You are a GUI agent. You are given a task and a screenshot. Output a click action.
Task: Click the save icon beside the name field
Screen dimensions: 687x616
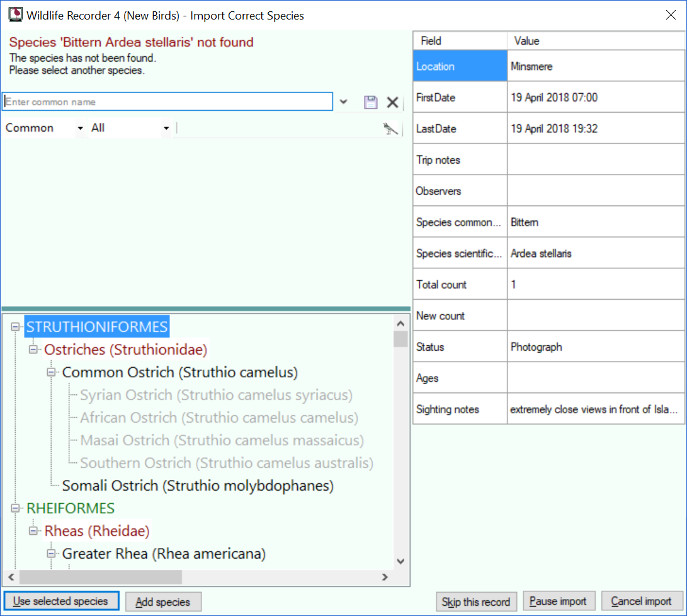[371, 102]
